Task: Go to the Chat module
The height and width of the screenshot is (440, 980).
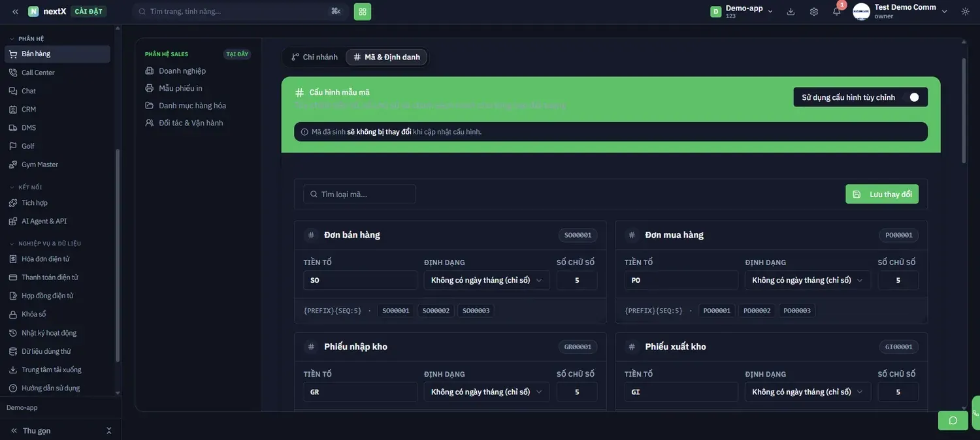Action: (x=57, y=91)
